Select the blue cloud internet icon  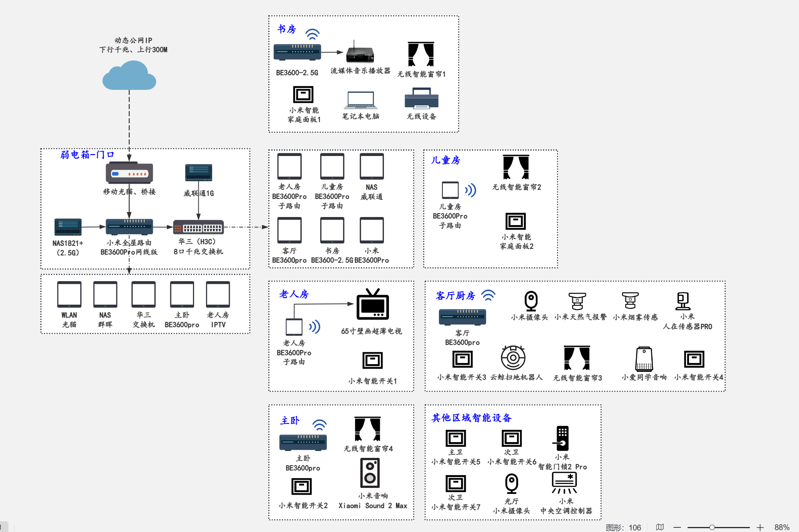tap(129, 76)
